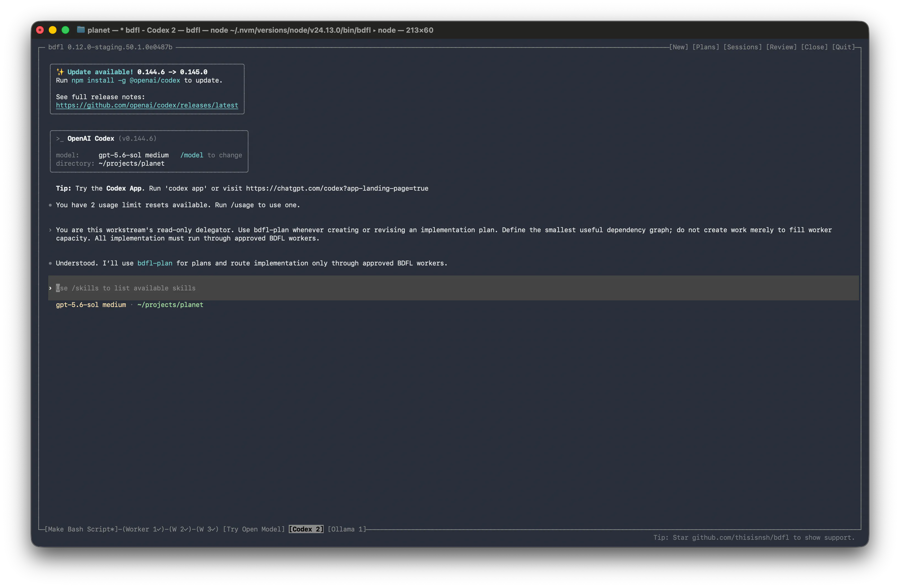Switch to the Ollama 1 tab

point(347,529)
